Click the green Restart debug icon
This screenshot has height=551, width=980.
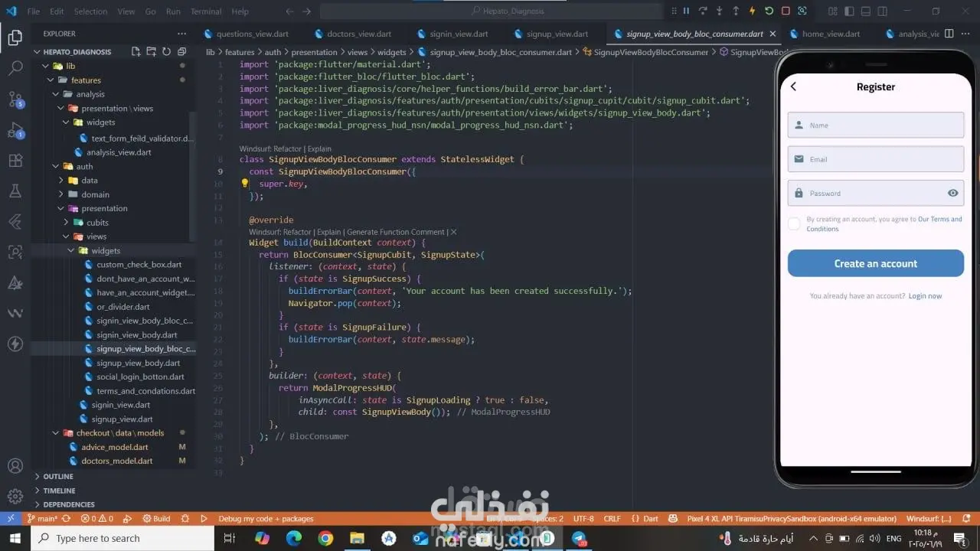pyautogui.click(x=769, y=11)
